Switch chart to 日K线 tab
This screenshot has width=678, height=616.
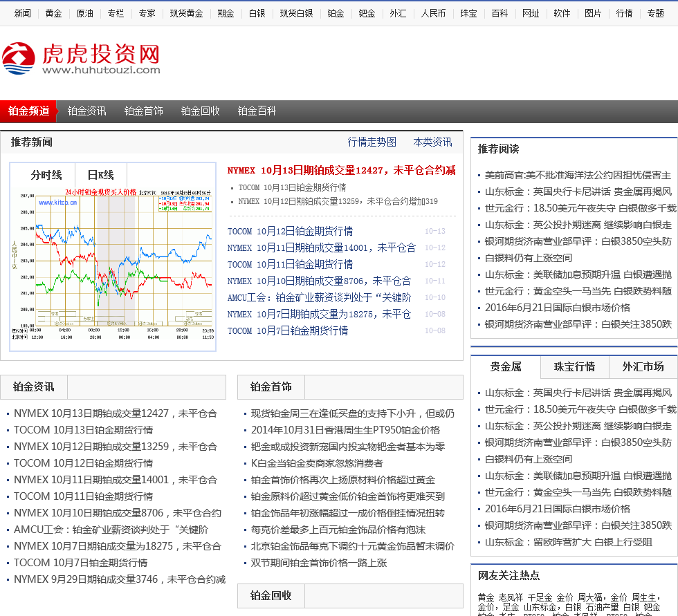coord(100,175)
